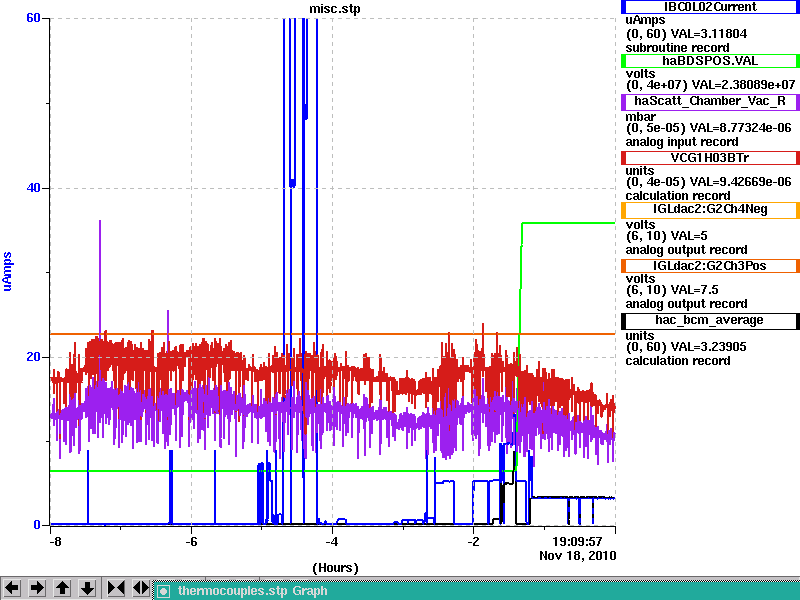Click the X-axis tick label -8
The height and width of the screenshot is (600, 800).
(55, 541)
